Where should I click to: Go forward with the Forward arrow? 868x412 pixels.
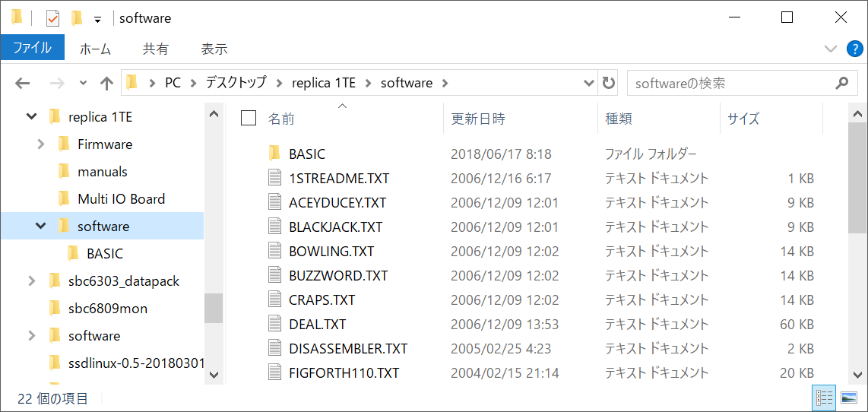[57, 84]
